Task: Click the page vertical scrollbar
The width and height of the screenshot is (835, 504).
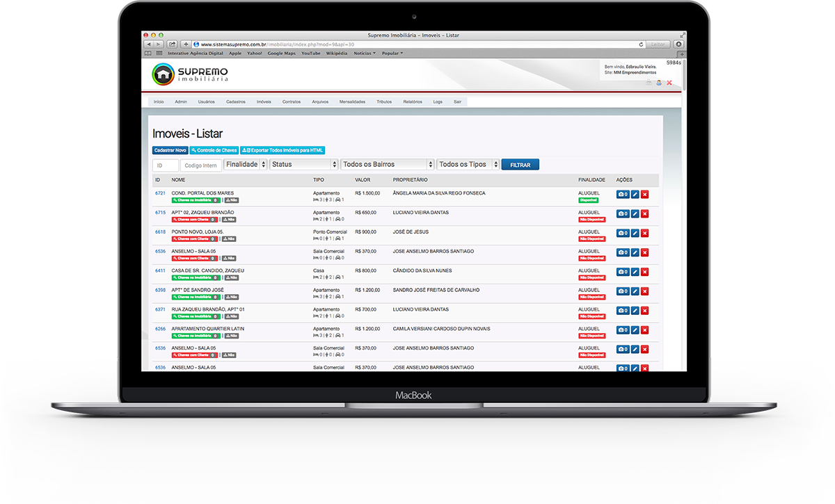Action: tap(683, 75)
